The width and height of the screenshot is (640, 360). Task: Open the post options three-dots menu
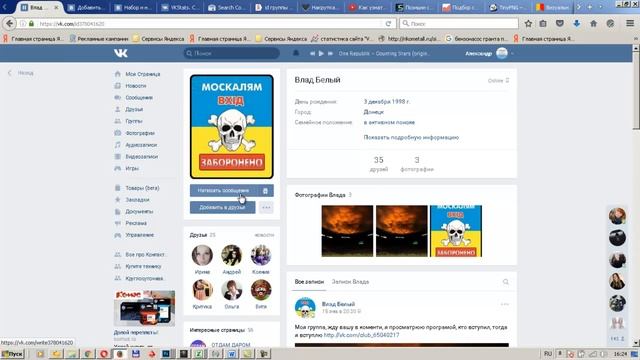pos(504,304)
